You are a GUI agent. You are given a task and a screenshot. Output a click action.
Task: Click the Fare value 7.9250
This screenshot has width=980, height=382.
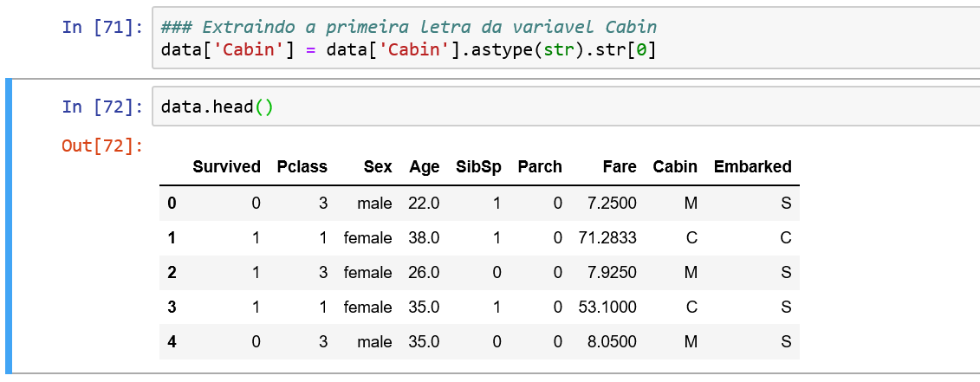(613, 273)
